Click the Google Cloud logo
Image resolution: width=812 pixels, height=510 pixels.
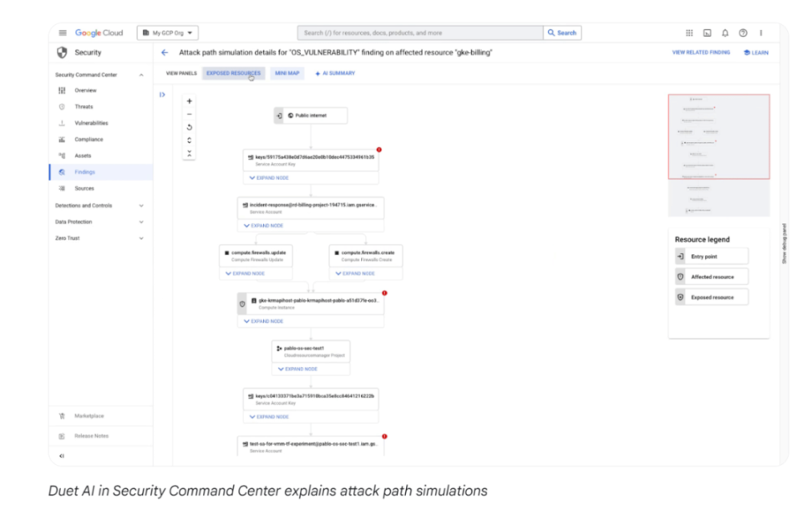tap(99, 33)
